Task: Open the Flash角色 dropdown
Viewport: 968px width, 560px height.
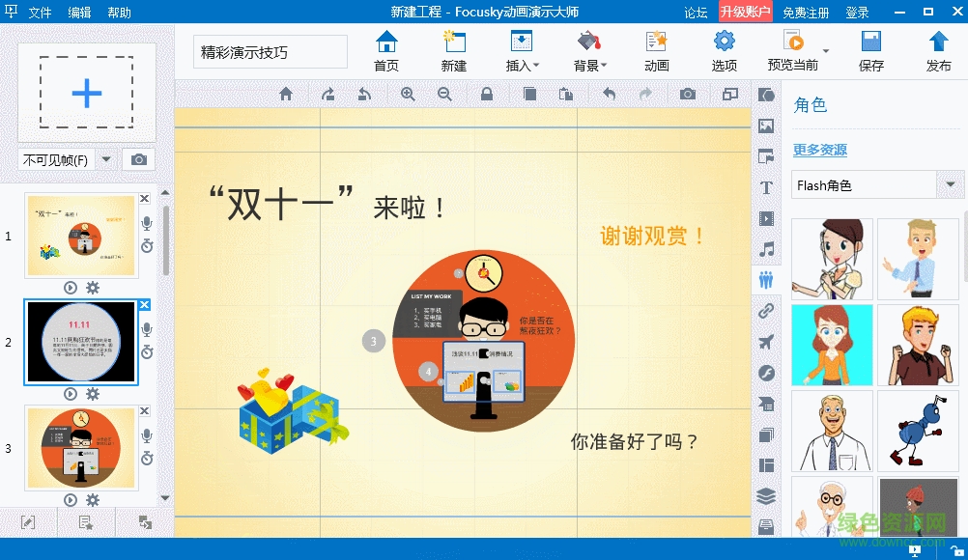Action: [949, 184]
